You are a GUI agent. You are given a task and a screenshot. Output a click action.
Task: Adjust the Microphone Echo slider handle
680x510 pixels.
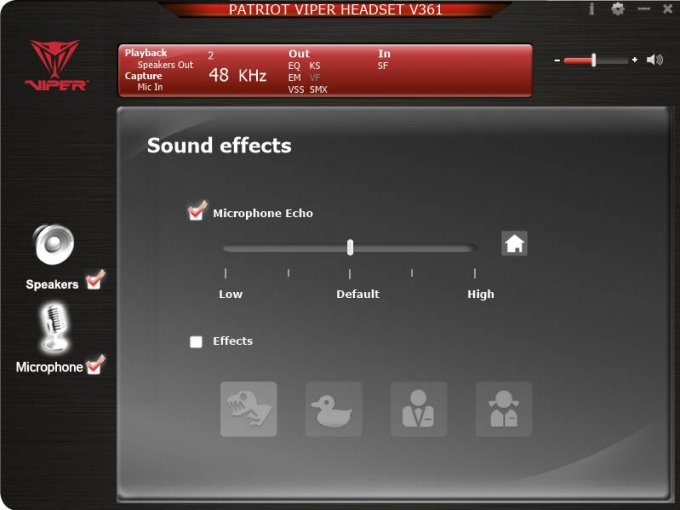pyautogui.click(x=350, y=247)
